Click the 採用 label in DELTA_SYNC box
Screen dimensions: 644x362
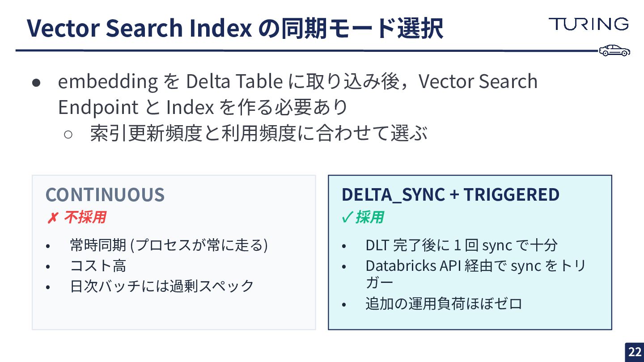[369, 218]
